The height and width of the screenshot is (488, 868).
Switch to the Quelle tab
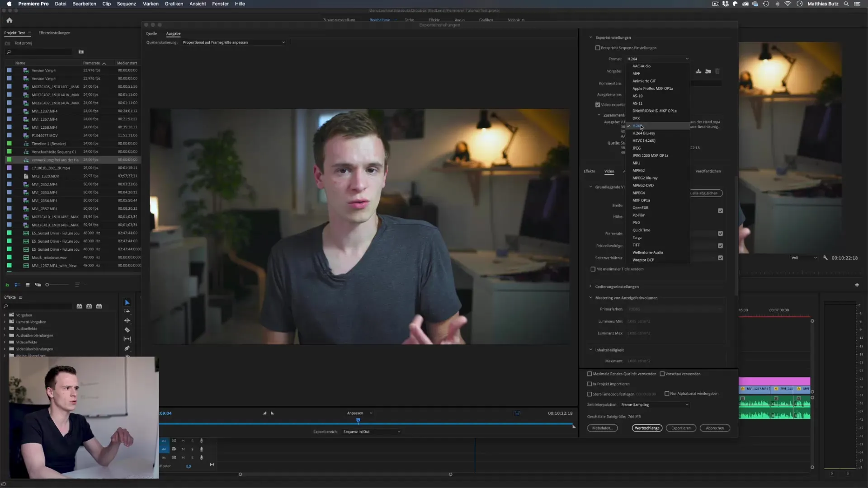(151, 33)
